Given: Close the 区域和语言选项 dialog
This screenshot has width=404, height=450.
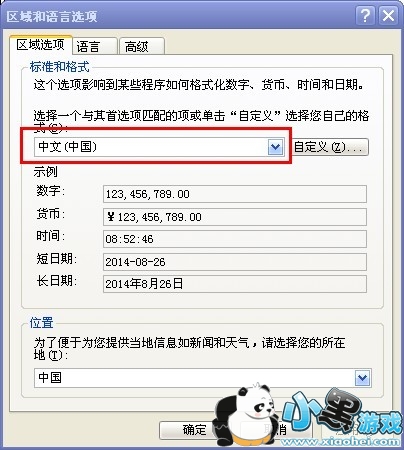Looking at the screenshot, I should (388, 16).
